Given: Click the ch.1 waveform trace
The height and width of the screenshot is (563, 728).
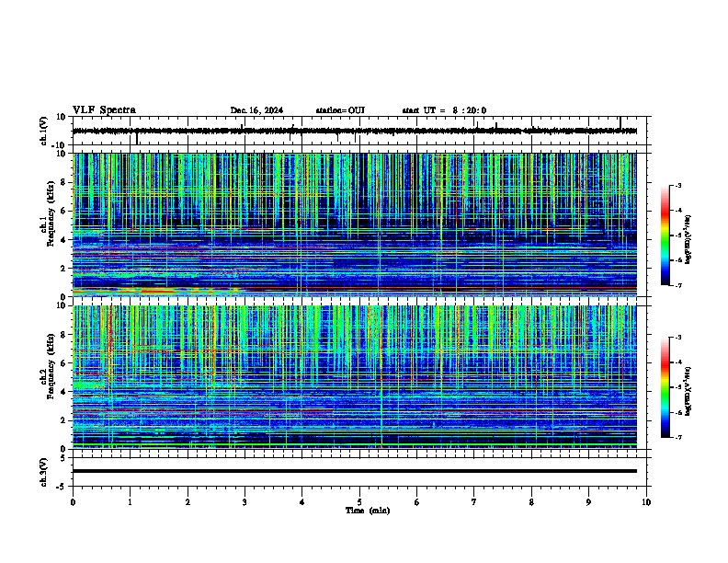Looking at the screenshot, I should tap(354, 131).
